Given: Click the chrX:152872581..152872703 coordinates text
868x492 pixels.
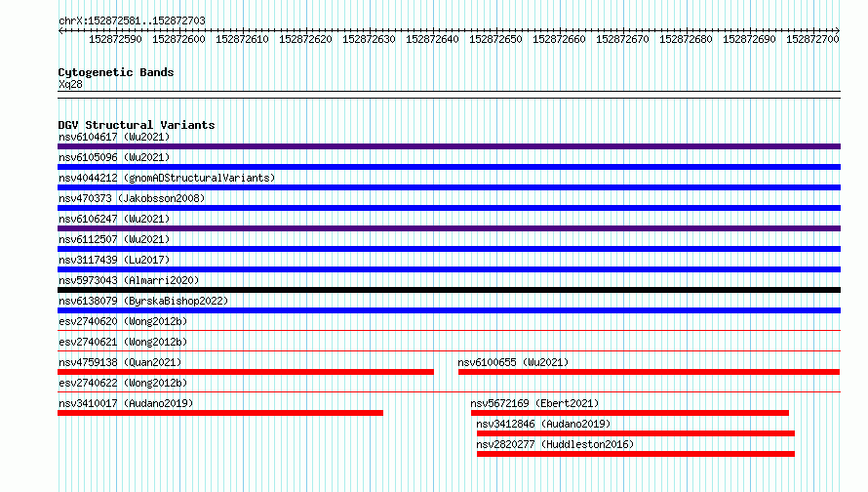Looking at the screenshot, I should click(x=132, y=21).
